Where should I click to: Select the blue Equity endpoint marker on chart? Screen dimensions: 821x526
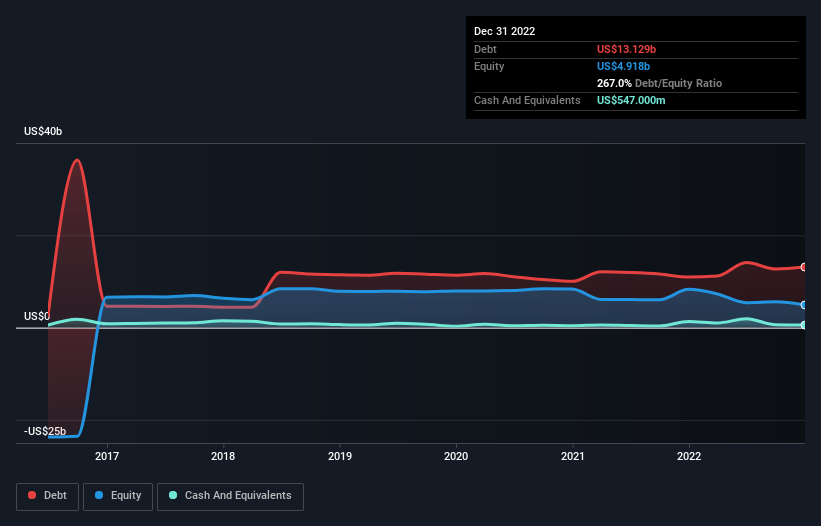[x=804, y=305]
